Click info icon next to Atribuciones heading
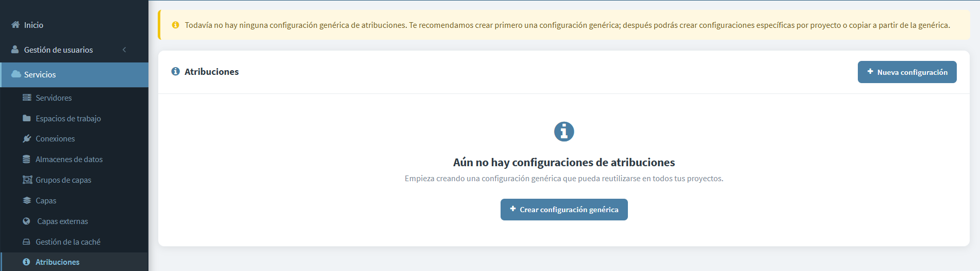The height and width of the screenshot is (271, 980). pyautogui.click(x=175, y=71)
